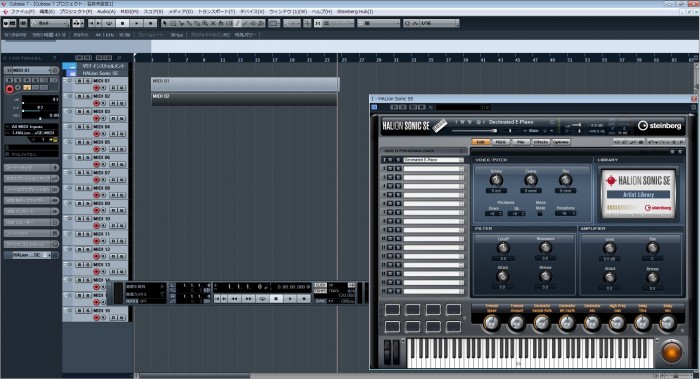
Task: Open トランスポート menu
Action: pyautogui.click(x=216, y=12)
